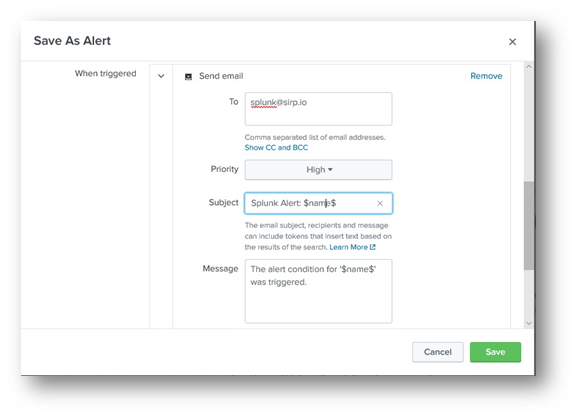Click the external link icon after Learn More
The height and width of the screenshot is (418, 578).
(x=373, y=247)
